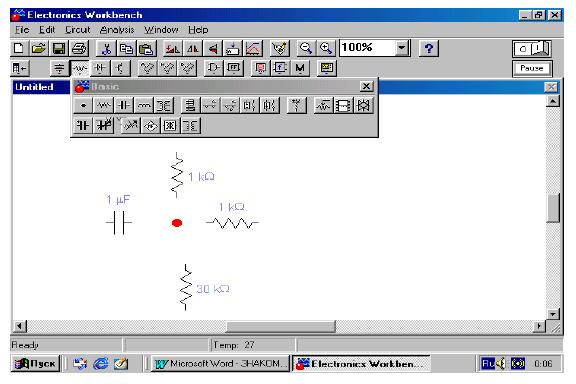The height and width of the screenshot is (384, 576).
Task: Pick the variable capacitor in Basic
Action: [104, 126]
